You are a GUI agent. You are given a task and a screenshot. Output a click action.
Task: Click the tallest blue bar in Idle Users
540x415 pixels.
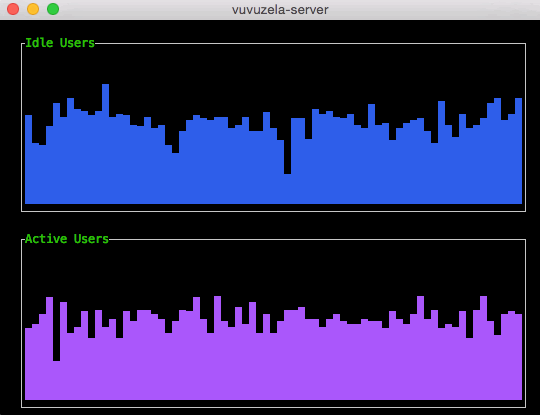[105, 144]
